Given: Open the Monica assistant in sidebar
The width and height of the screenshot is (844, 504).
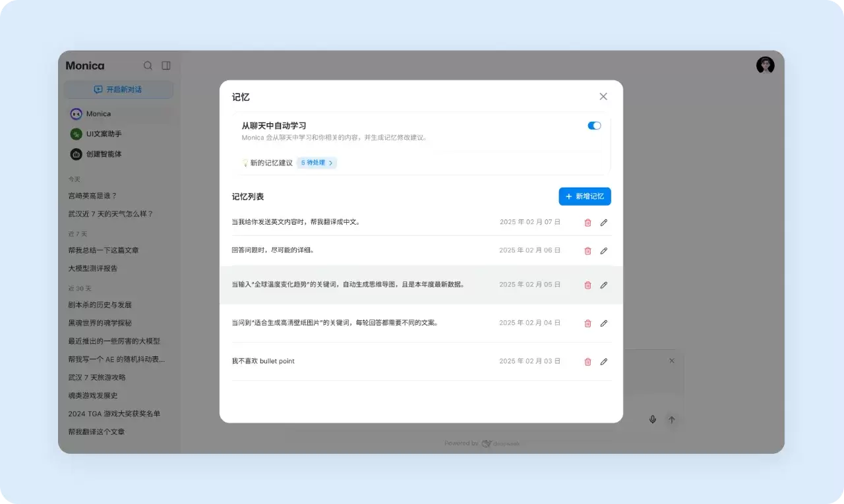Looking at the screenshot, I should point(118,114).
